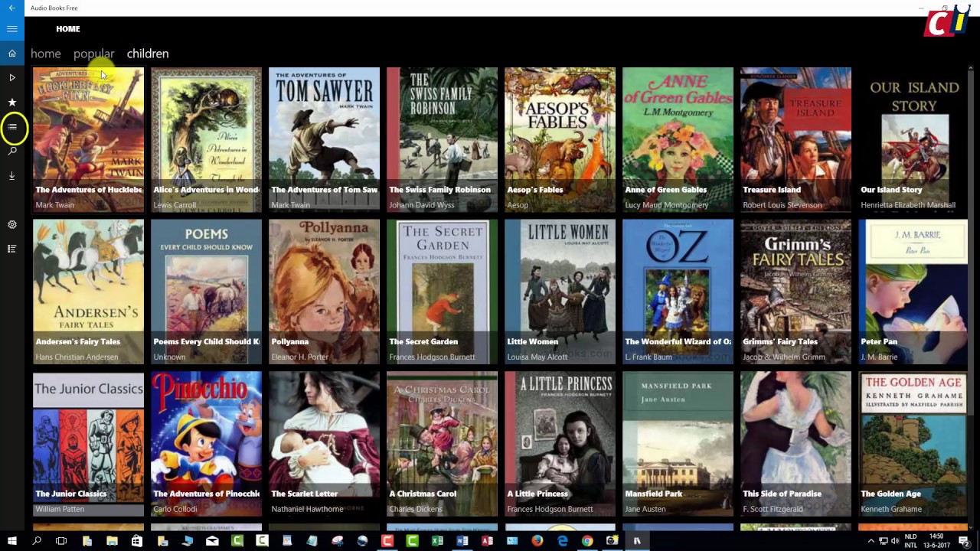This screenshot has width=980, height=551.
Task: Open the notification Action Center
Action: pyautogui.click(x=965, y=541)
